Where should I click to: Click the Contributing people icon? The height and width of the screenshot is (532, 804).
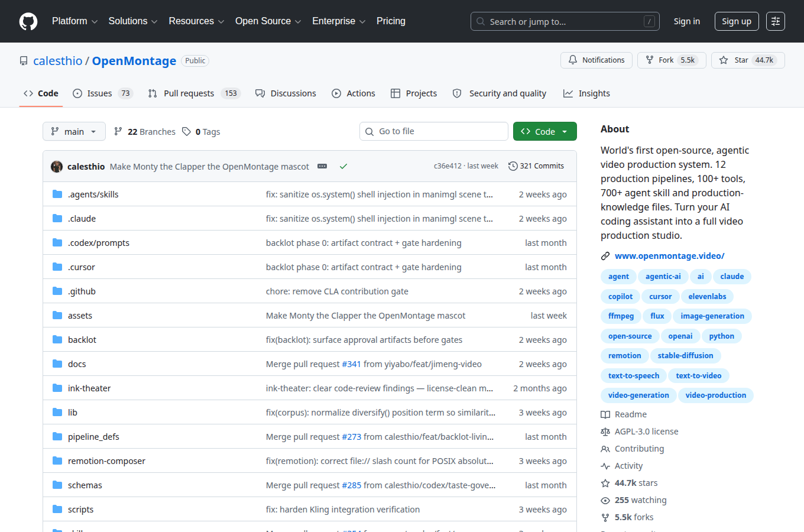(605, 449)
